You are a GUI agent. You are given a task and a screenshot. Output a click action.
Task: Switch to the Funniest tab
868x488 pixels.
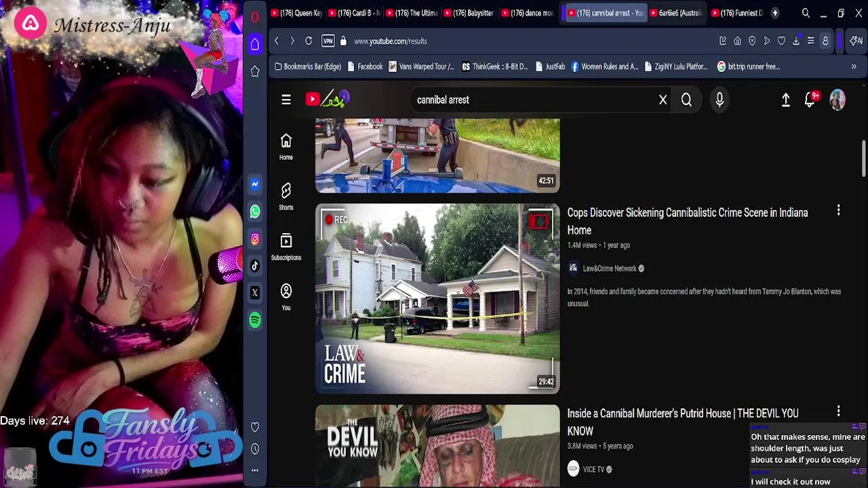click(738, 13)
